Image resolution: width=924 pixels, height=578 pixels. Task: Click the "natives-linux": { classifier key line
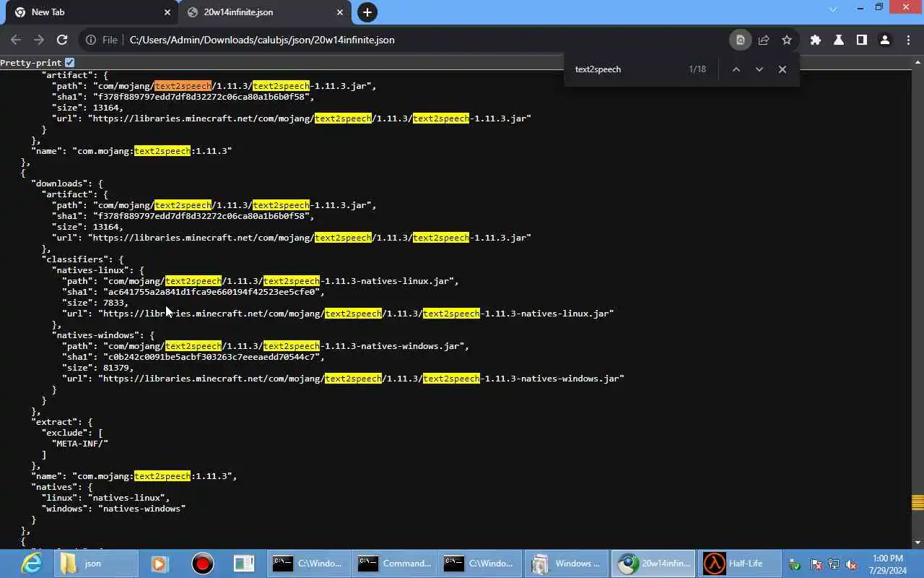[97, 270]
